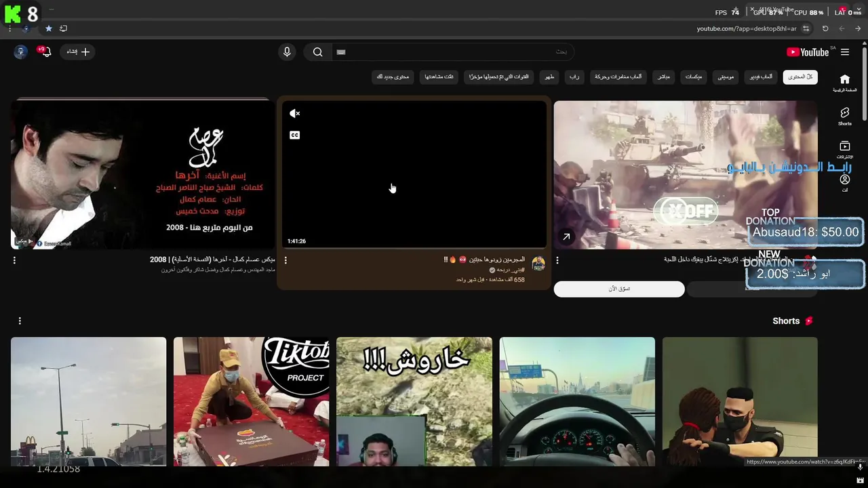
Task: Open the Tiktok Project box Short
Action: click(x=251, y=401)
